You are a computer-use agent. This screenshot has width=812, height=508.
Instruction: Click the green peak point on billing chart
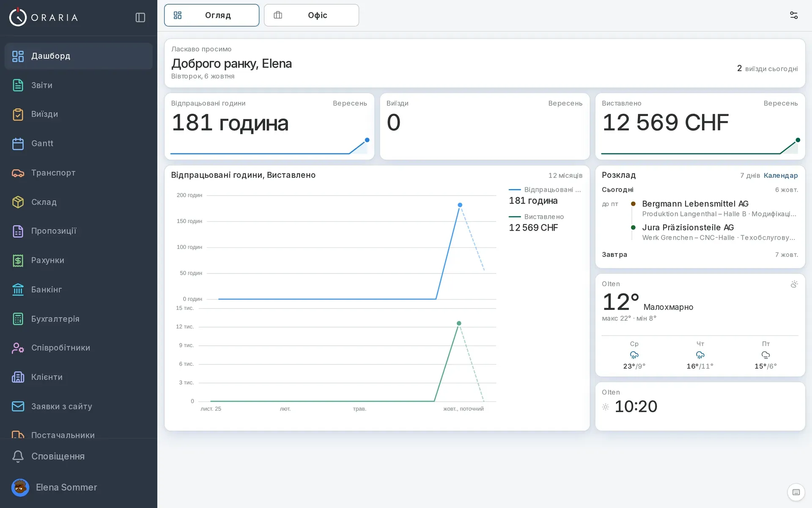pos(459,323)
